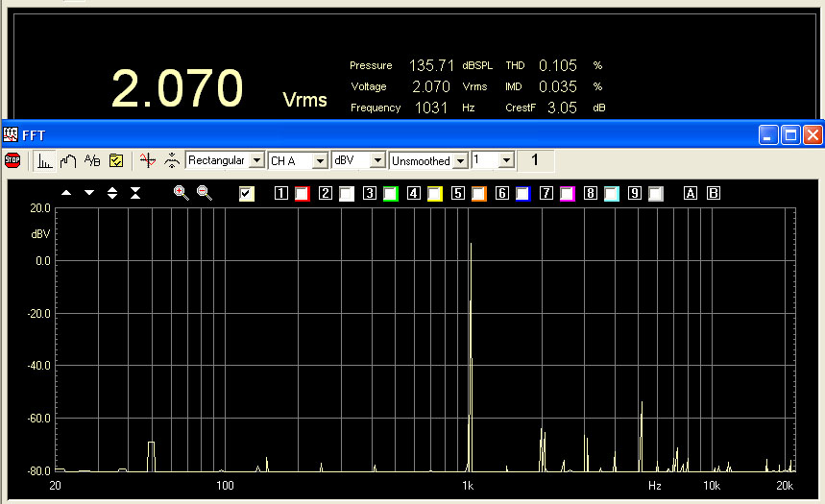Open the yellow checklist settings icon

[115, 160]
